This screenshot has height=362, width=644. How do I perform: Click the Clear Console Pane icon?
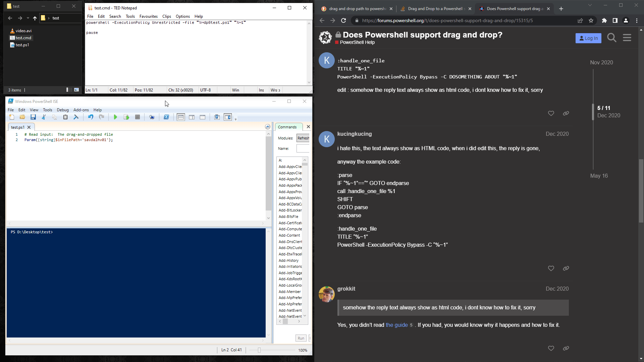click(76, 117)
